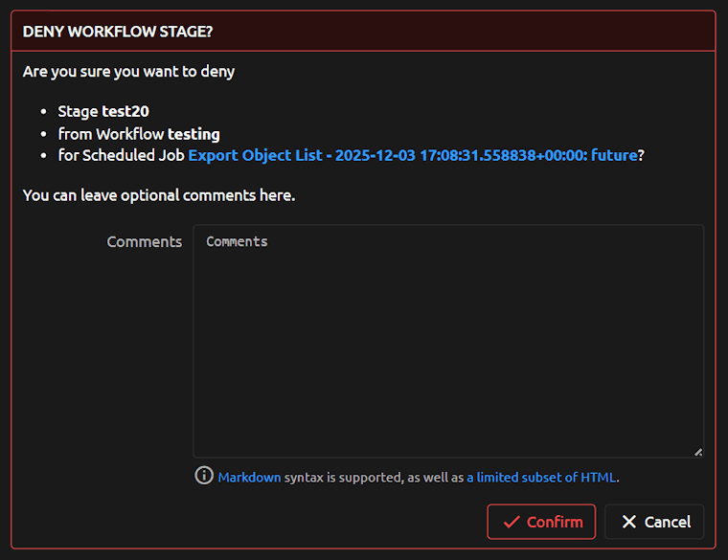Click the Deny Workflow Stage dialog title
This screenshot has width=728, height=560.
[x=118, y=32]
